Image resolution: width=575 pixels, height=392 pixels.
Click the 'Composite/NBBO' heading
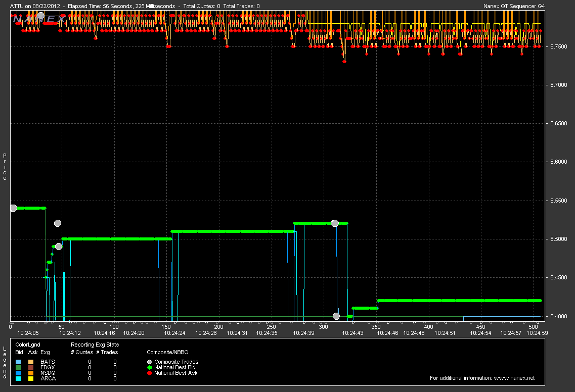167,353
